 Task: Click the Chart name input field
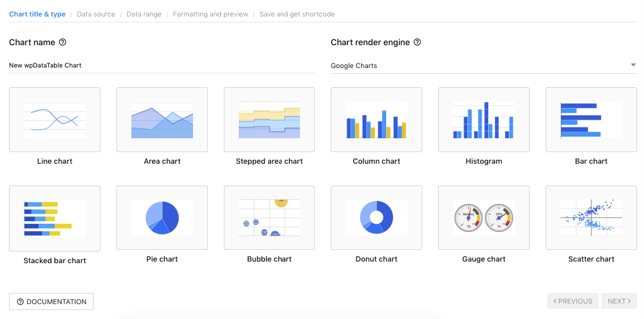pos(162,65)
